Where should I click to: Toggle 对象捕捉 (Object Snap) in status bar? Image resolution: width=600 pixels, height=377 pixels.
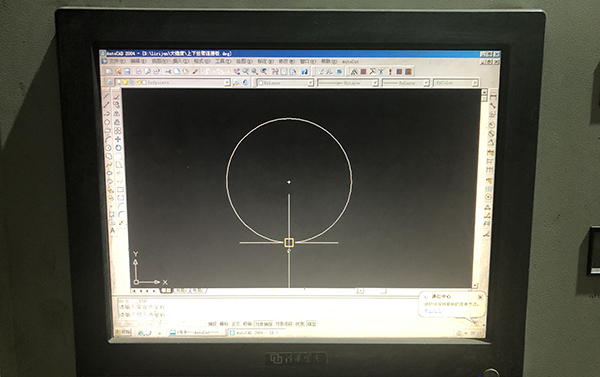[x=264, y=324]
